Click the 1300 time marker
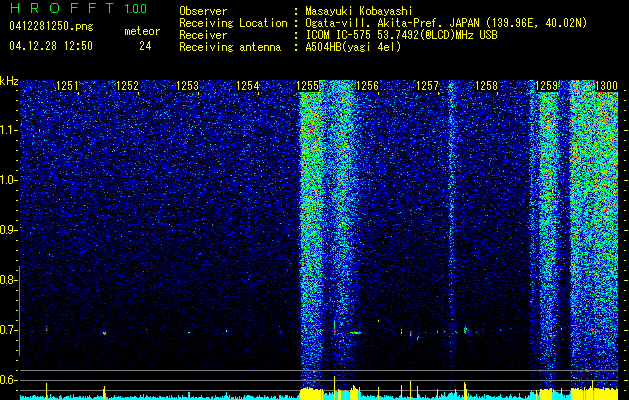This screenshot has width=629, height=400. click(x=606, y=86)
